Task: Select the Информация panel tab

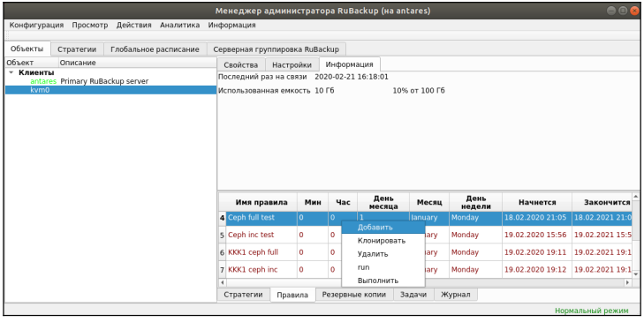Action: (x=349, y=64)
